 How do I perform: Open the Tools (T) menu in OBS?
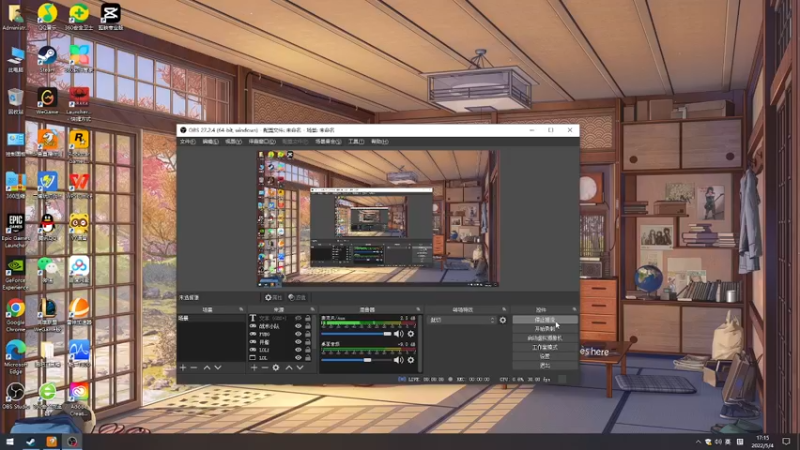356,142
